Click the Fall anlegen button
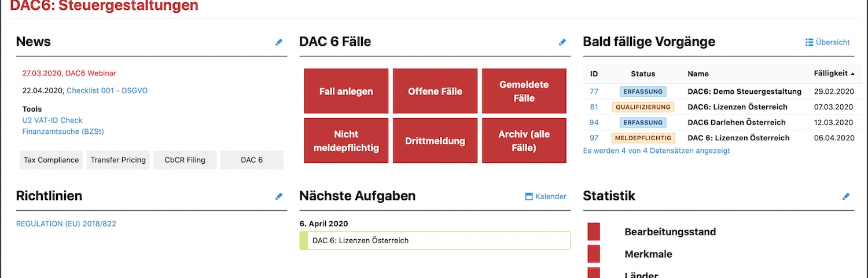The height and width of the screenshot is (278, 868). tap(346, 91)
